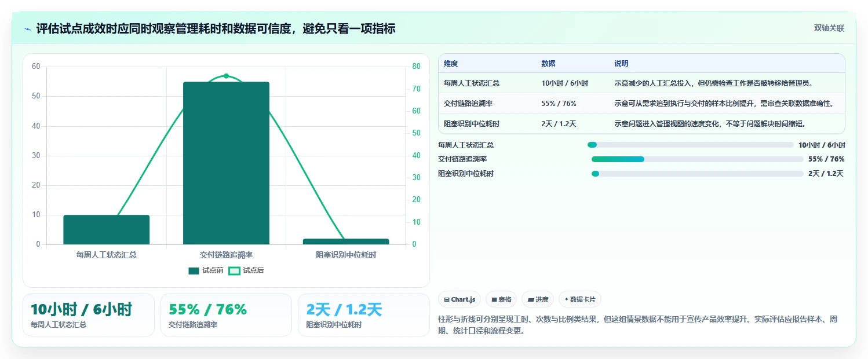This screenshot has height=359, width=868.
Task: Click the right axis value 80
Action: [416, 67]
